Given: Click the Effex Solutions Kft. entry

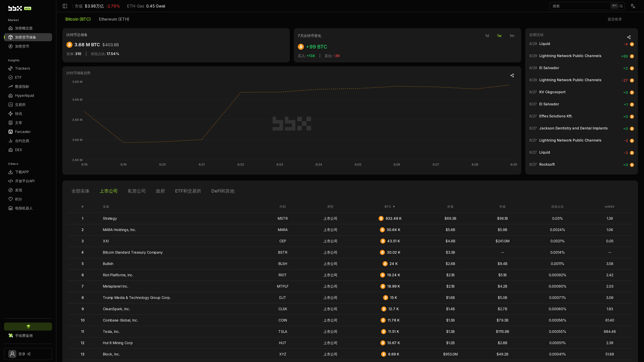Looking at the screenshot, I should click(581, 116).
